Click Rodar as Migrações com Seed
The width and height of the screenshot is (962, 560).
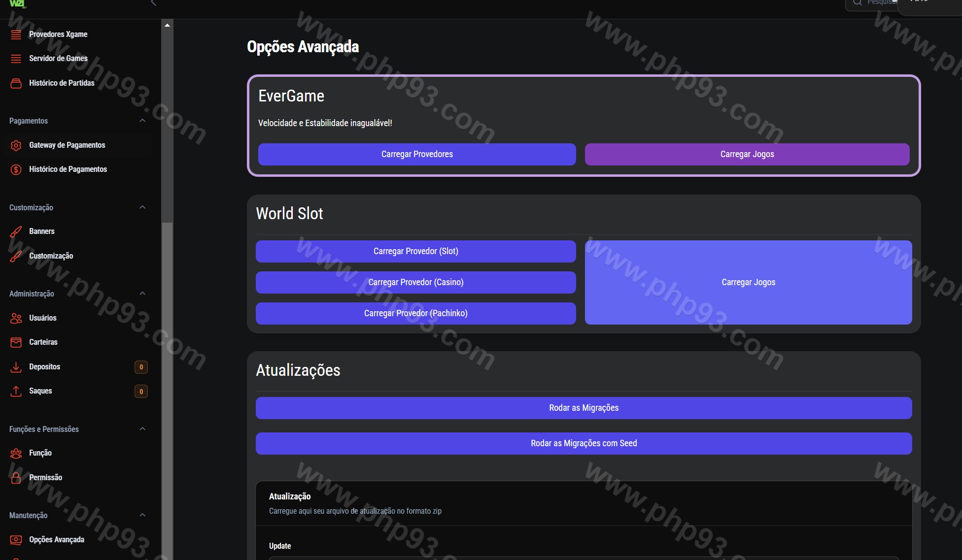pyautogui.click(x=584, y=443)
